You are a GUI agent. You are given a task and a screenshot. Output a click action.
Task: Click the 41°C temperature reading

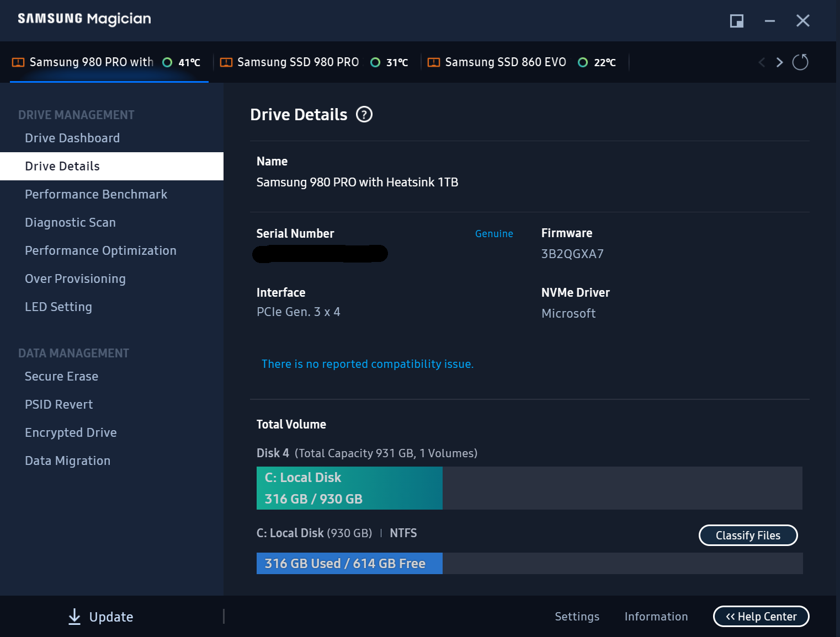point(189,62)
